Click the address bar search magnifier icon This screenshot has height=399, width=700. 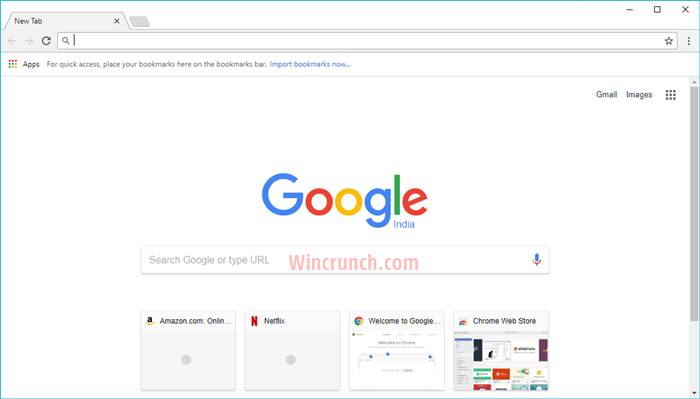66,41
